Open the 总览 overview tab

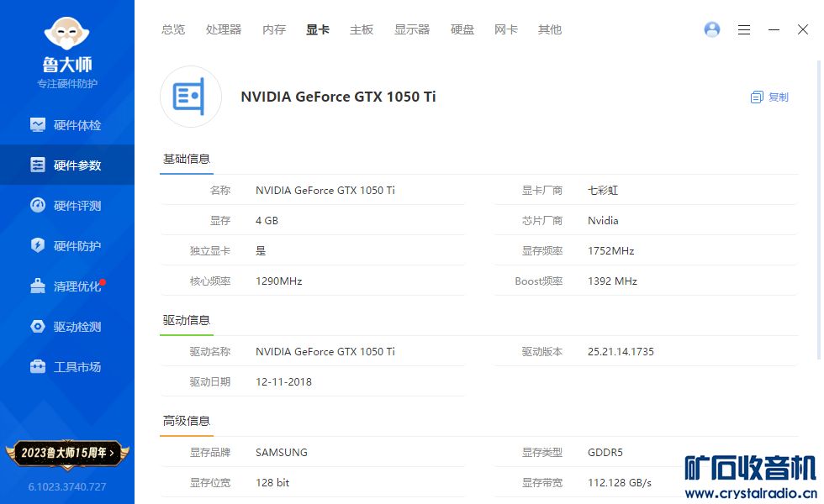pyautogui.click(x=173, y=29)
